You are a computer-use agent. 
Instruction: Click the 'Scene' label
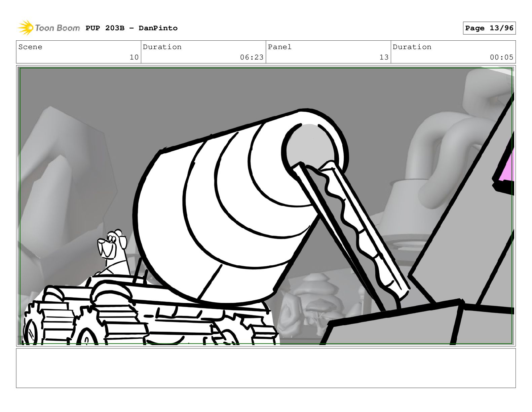point(30,47)
